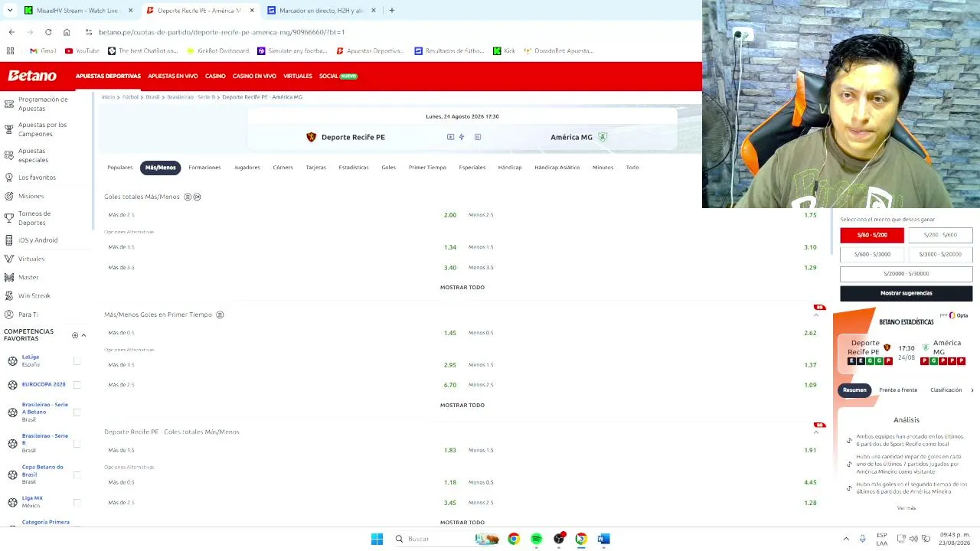Click the Torneos de Deportes icon
The width and height of the screenshot is (980, 551).
click(x=10, y=218)
